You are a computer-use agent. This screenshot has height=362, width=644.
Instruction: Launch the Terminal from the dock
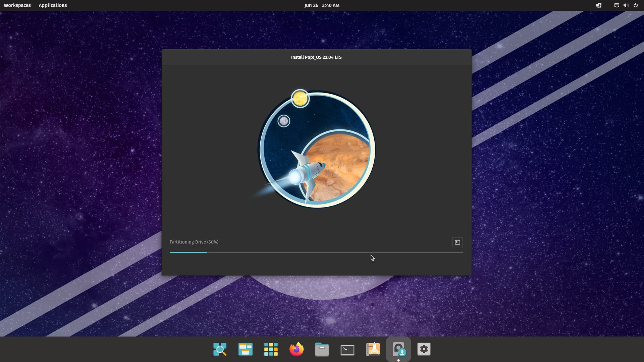click(x=347, y=349)
